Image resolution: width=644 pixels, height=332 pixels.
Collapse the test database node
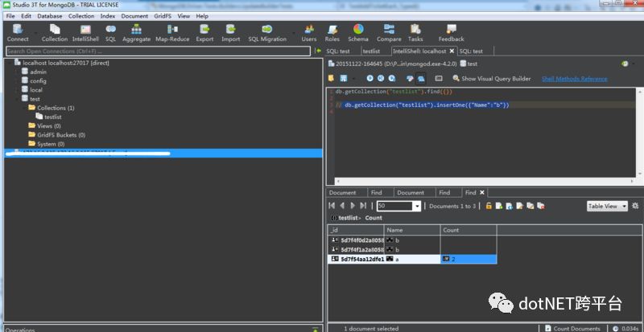point(17,99)
